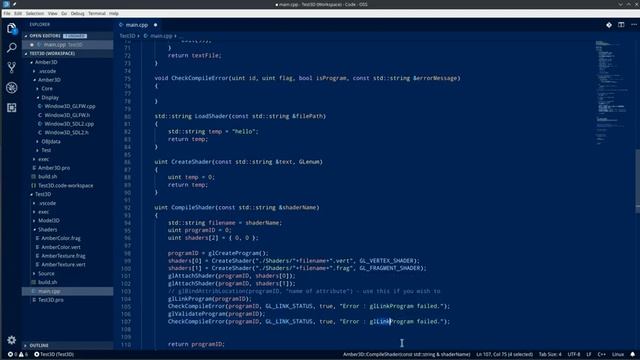Open the Amber3D.pro file
The image size is (640, 360).
[x=54, y=168]
